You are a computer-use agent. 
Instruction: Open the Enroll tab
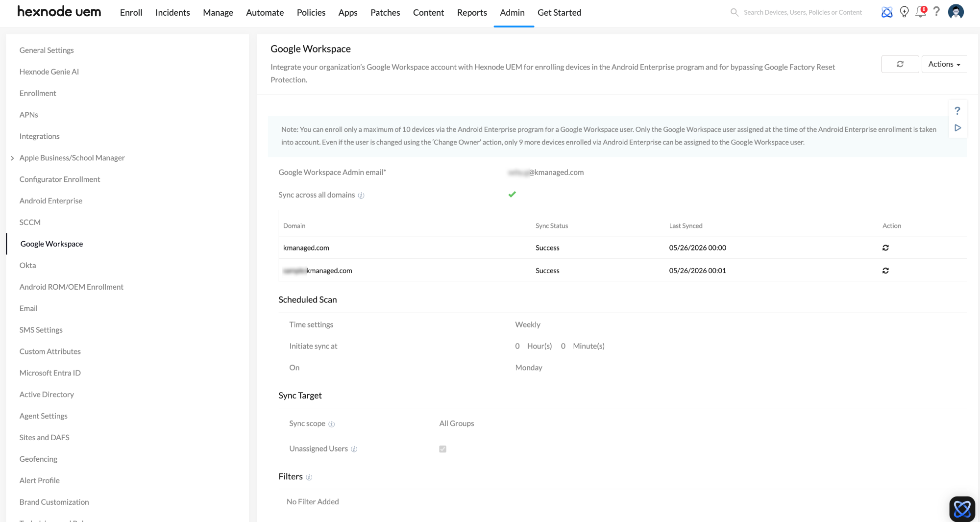[131, 13]
